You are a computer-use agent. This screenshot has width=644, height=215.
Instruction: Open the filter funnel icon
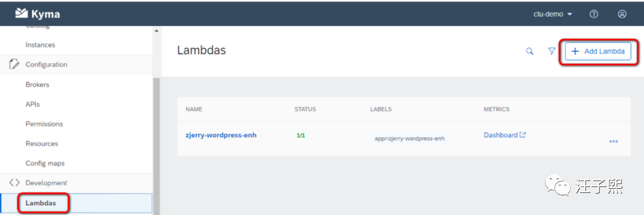point(552,51)
